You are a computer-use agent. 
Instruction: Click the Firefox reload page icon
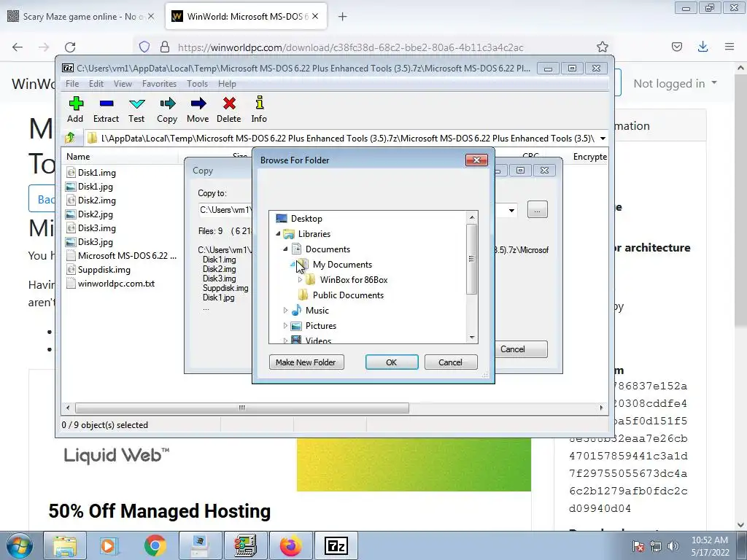point(70,47)
